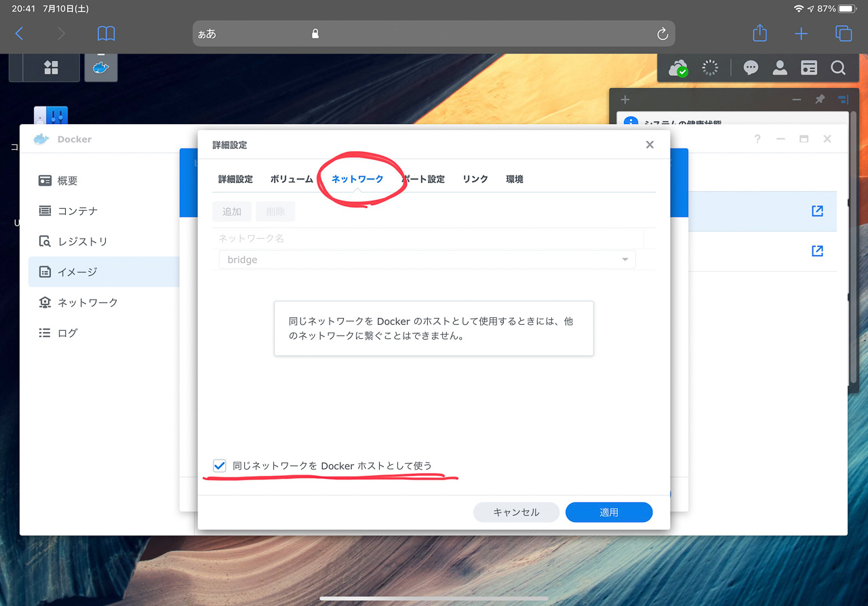Viewport: 868px width, 606px height.
Task: Add widget with plus icon
Action: pyautogui.click(x=625, y=100)
